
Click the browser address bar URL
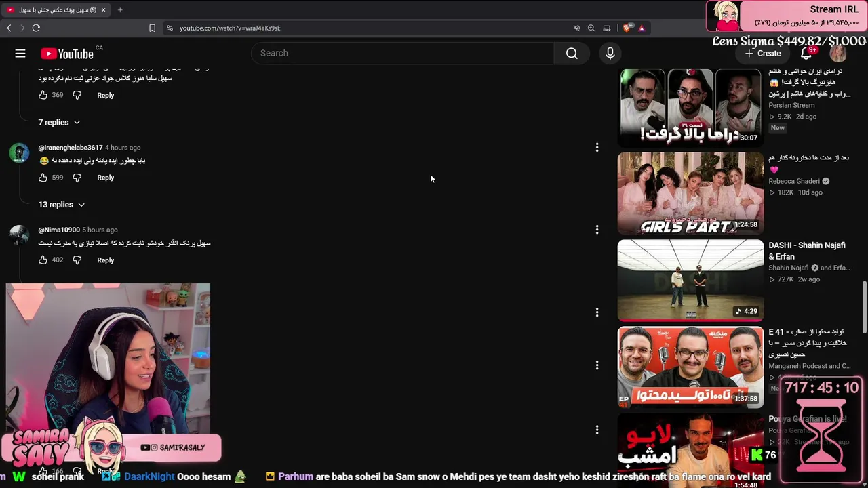click(x=230, y=28)
